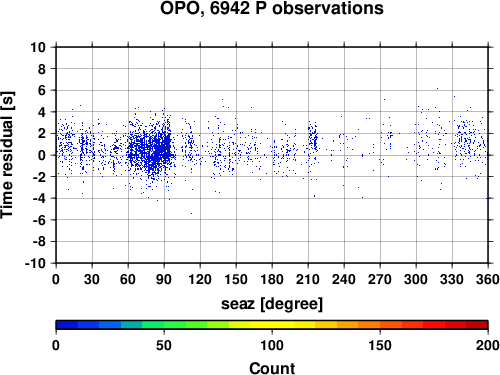Click the "Time residual [s]" y-axis label

pos(7,155)
